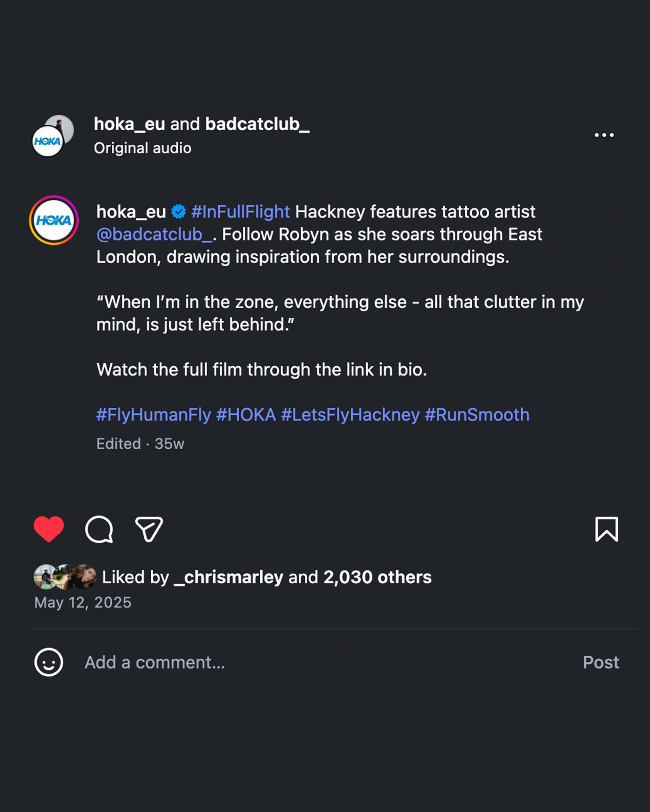Open the #LetsFlyHackney hashtag
Viewport: 650px width, 812px height.
(350, 415)
